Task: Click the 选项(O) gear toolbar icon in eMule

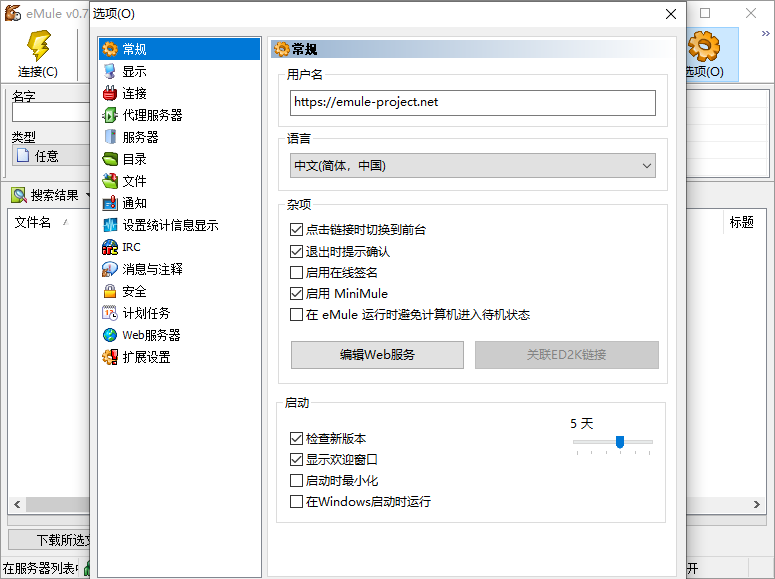Action: 704,46
